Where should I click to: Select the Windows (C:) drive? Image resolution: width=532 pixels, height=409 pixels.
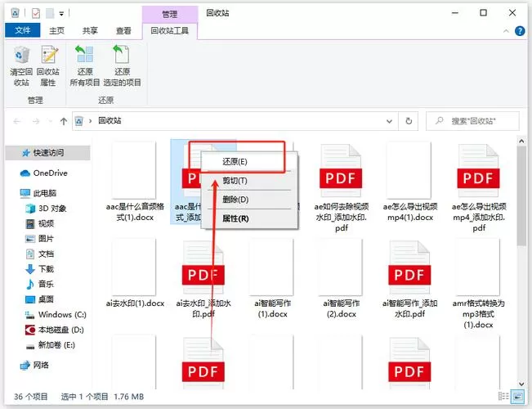[x=56, y=315]
